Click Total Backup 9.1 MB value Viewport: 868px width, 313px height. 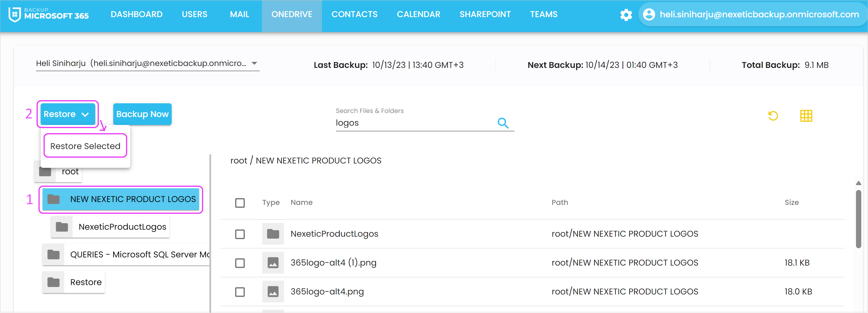point(816,65)
